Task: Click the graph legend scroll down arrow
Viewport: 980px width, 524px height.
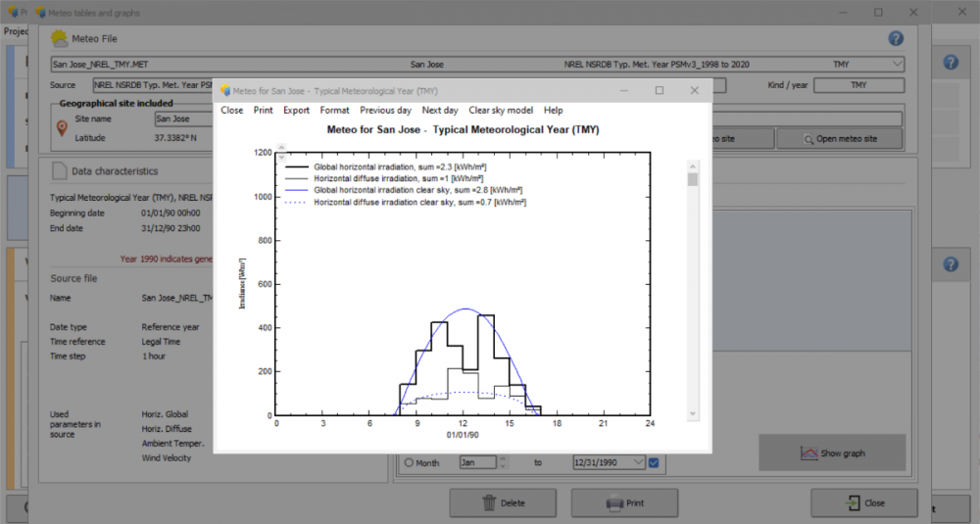Action: pyautogui.click(x=693, y=414)
